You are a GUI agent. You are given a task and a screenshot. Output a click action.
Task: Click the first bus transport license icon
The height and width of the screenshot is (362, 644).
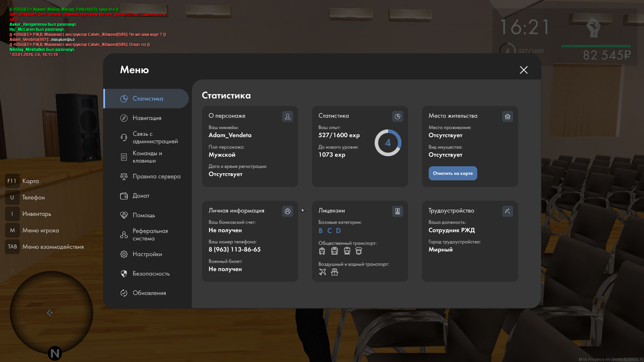322,251
